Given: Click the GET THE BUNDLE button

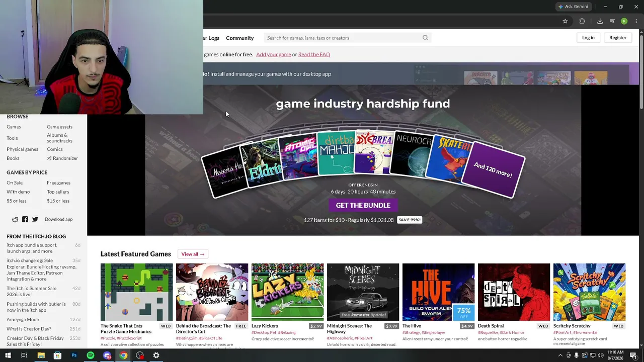Looking at the screenshot, I should [x=363, y=205].
